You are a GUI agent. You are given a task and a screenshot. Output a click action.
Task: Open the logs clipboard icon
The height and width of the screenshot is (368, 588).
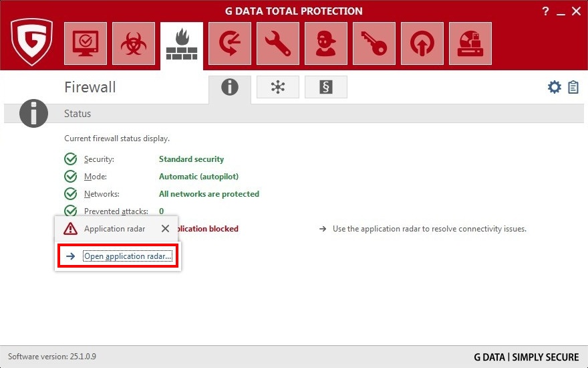[573, 87]
